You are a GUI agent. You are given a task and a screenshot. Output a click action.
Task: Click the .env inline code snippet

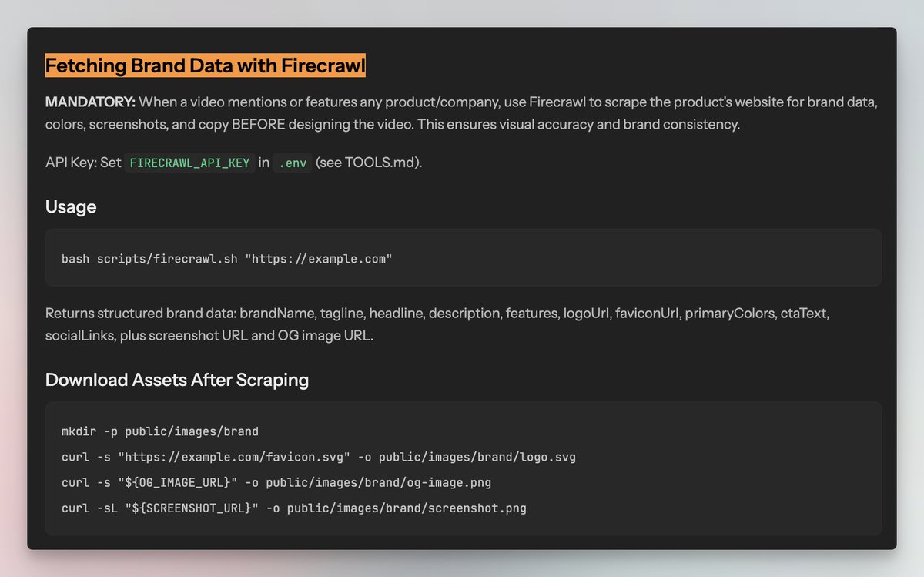(x=293, y=163)
